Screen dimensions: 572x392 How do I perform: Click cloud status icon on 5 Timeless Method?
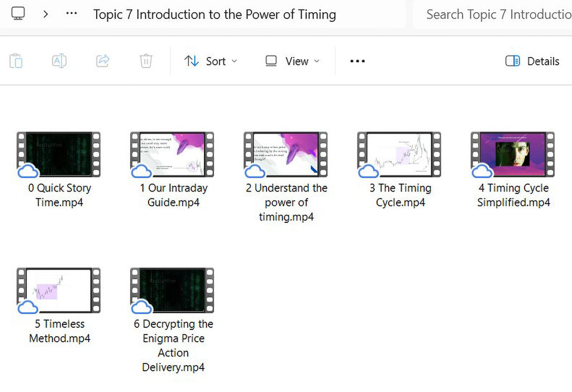point(28,307)
